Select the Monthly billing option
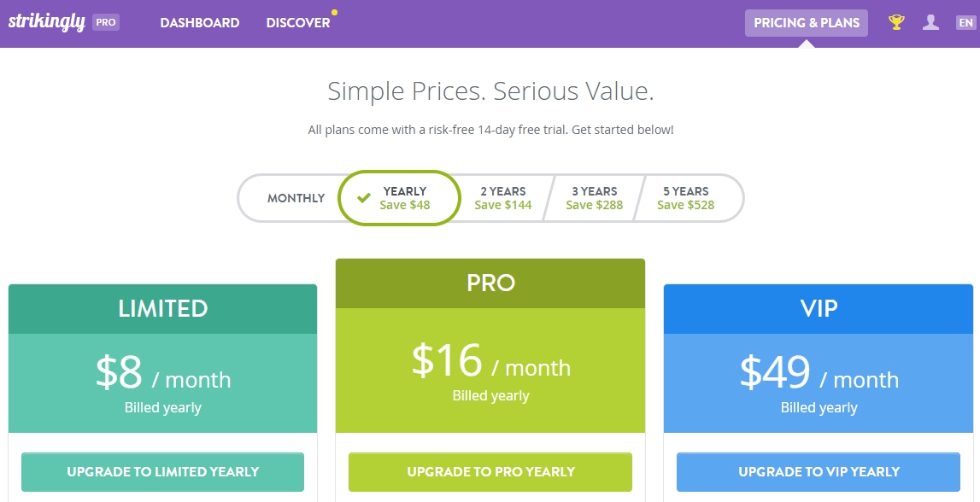The width and height of the screenshot is (980, 502). 296,197
